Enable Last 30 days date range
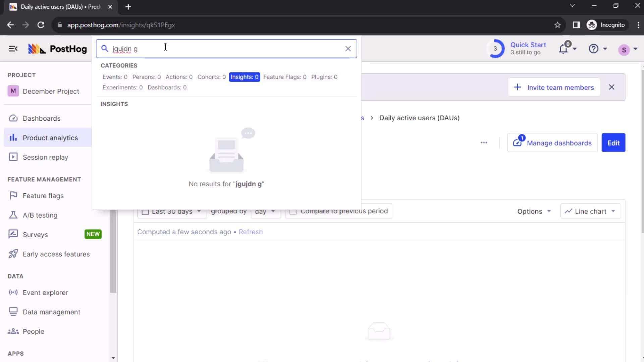Image resolution: width=644 pixels, height=362 pixels. (146, 211)
